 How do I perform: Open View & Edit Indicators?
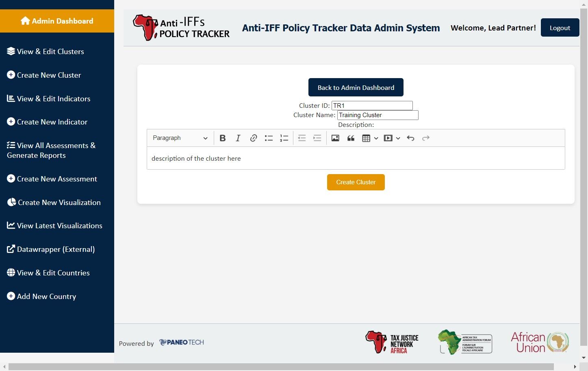click(x=49, y=99)
